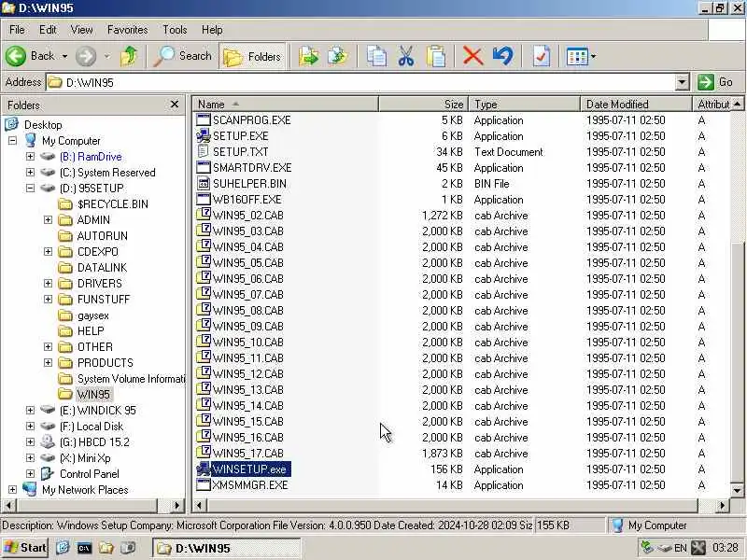Click the Move To toolbar icon
The width and height of the screenshot is (747, 560).
[x=309, y=56]
